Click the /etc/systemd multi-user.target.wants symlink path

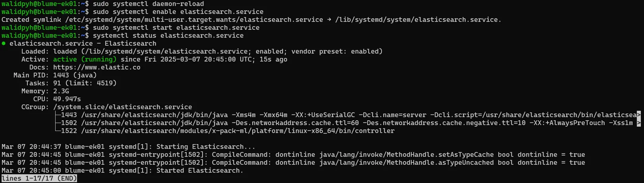(194, 19)
